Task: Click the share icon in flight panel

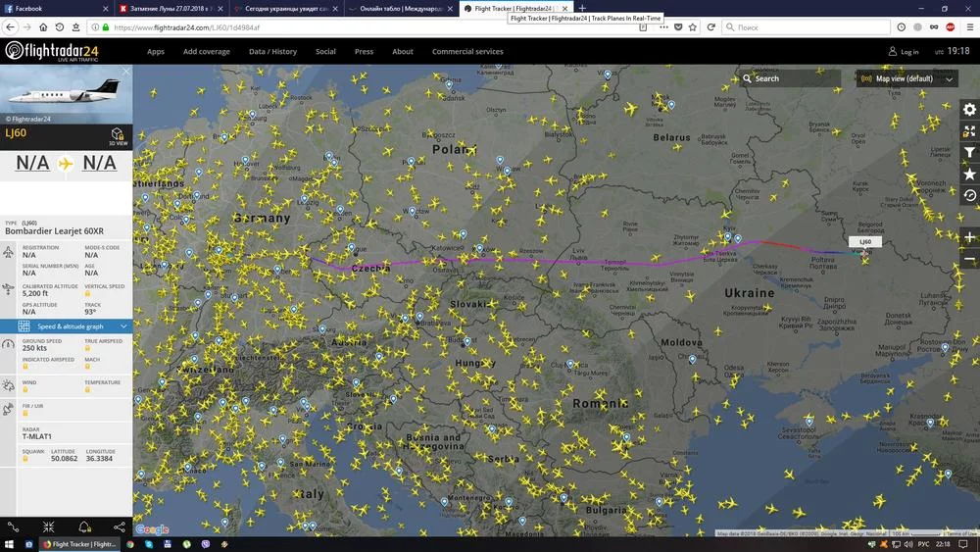Action: point(120,527)
